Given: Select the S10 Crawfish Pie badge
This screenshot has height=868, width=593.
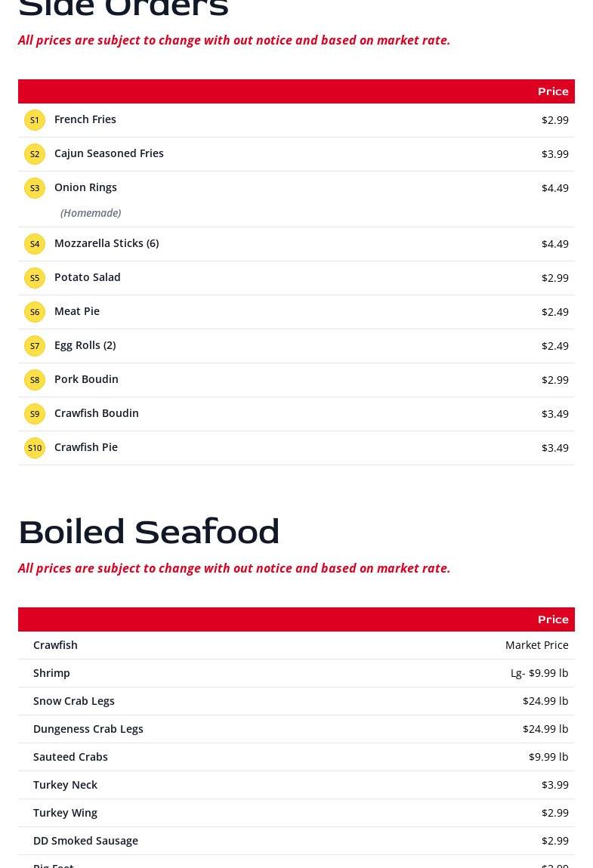Looking at the screenshot, I should 35,448.
